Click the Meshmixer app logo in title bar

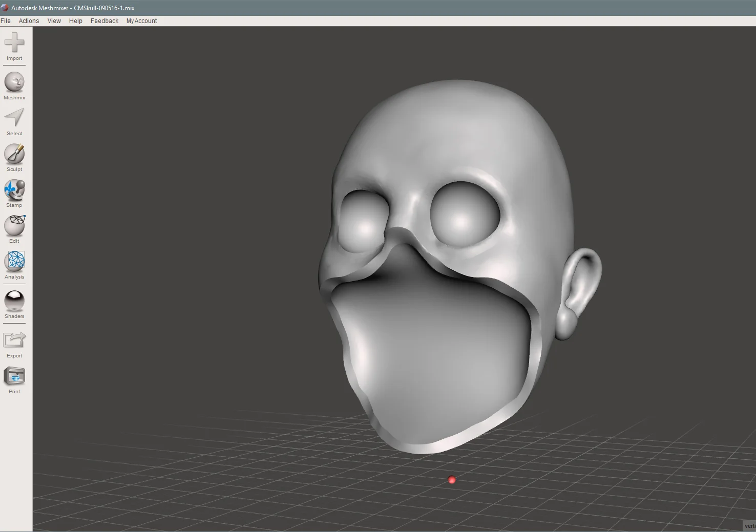tap(5, 8)
